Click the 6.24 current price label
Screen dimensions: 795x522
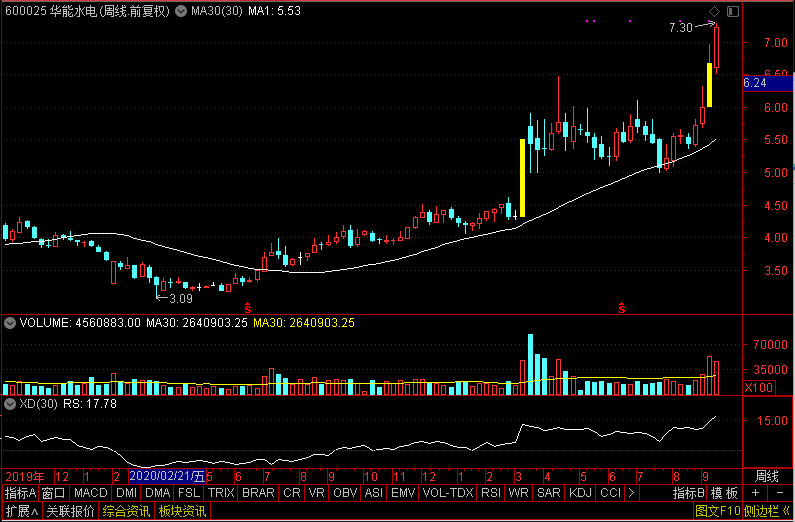[x=768, y=83]
